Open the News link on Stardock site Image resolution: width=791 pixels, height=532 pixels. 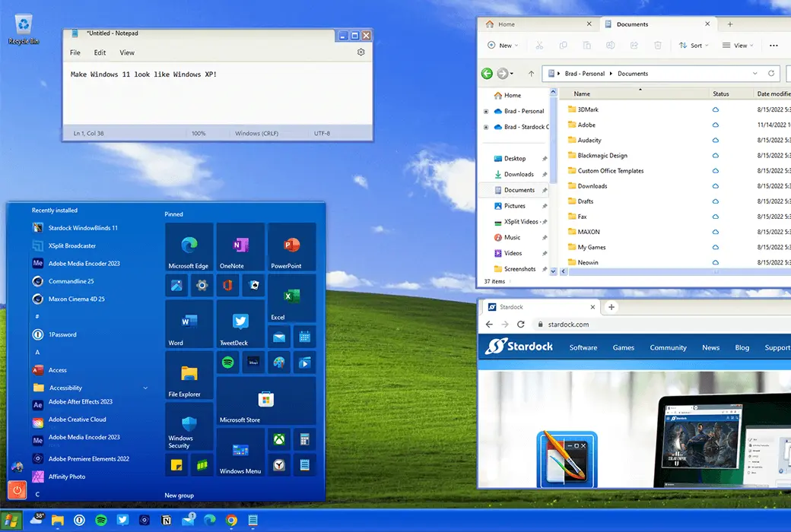tap(711, 347)
